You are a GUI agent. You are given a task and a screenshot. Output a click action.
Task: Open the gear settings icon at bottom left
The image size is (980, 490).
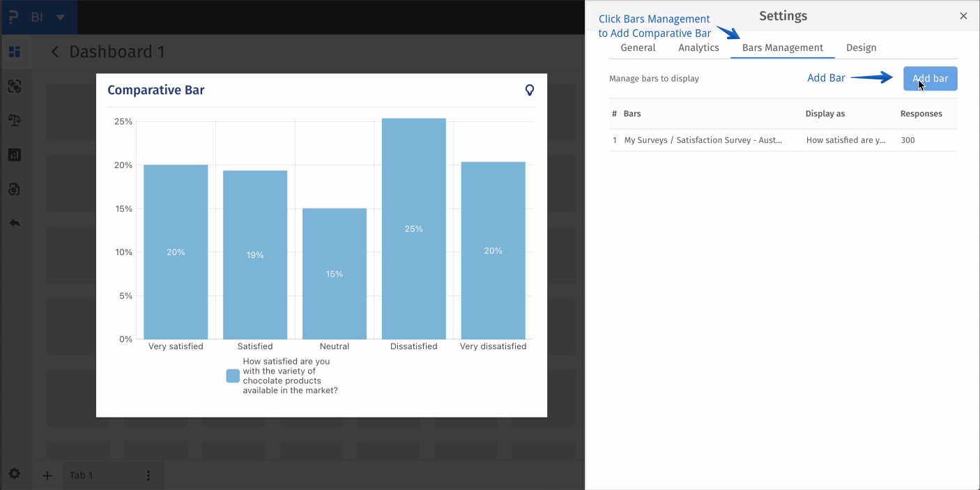15,474
